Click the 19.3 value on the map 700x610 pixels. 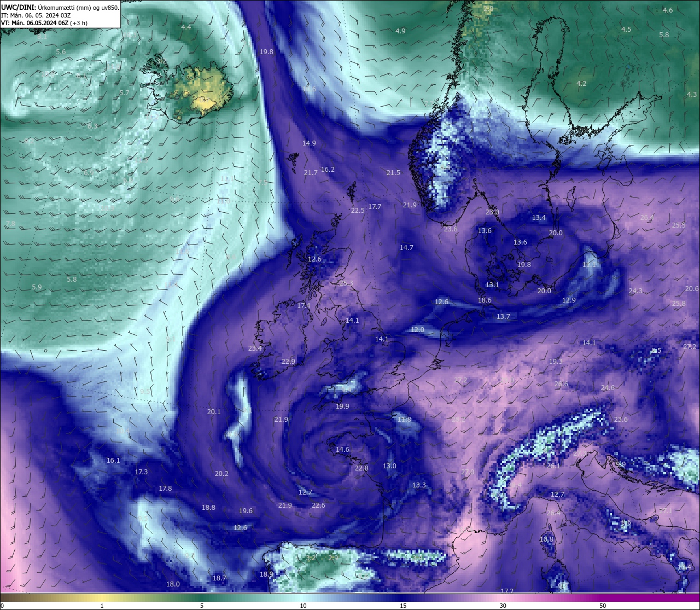click(556, 361)
